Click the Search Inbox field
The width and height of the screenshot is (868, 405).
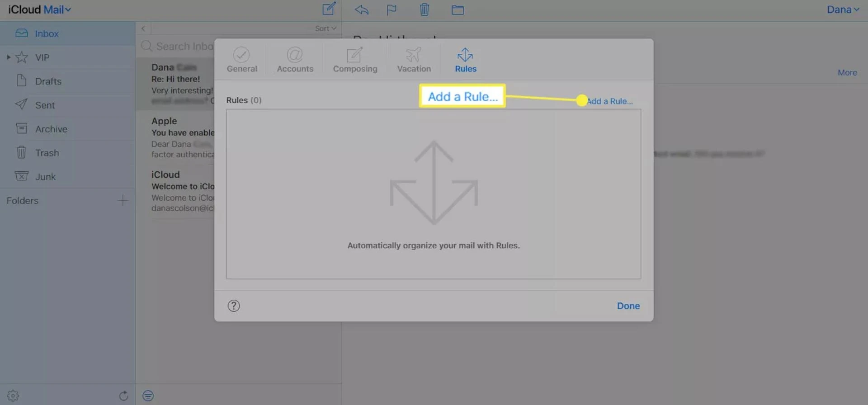point(184,46)
